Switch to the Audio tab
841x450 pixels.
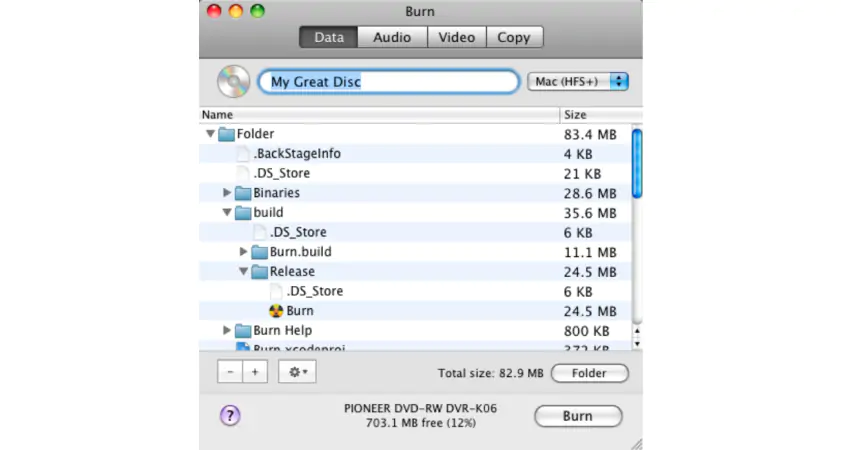(392, 37)
